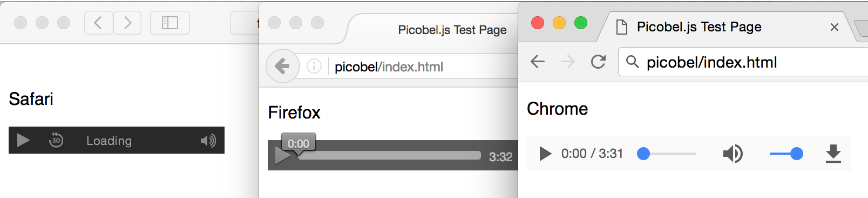
Task: Click the Firefox progress bar track
Action: (x=389, y=155)
